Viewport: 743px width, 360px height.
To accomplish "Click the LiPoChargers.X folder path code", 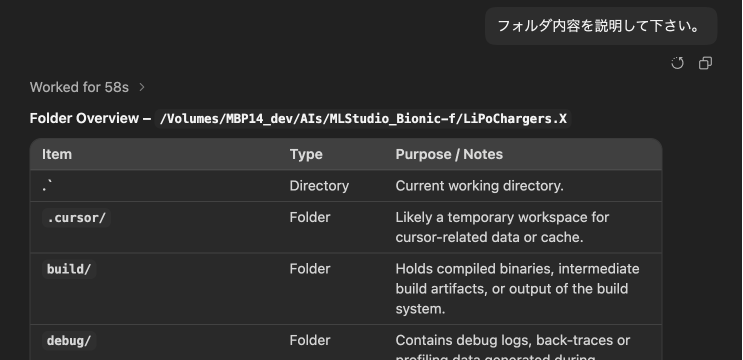I will coord(363,118).
